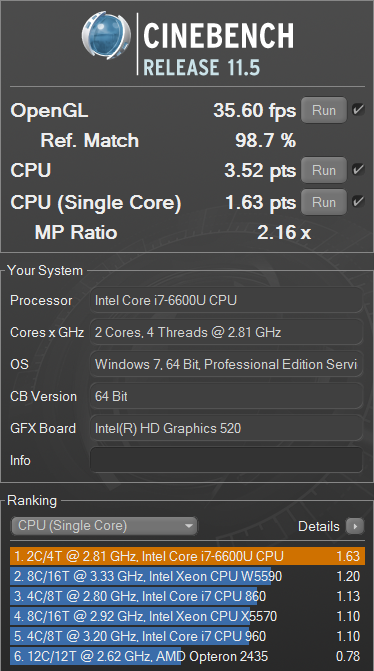Toggle the OpenGL test checkbox
Image resolution: width=374 pixels, height=671 pixels.
(x=358, y=110)
